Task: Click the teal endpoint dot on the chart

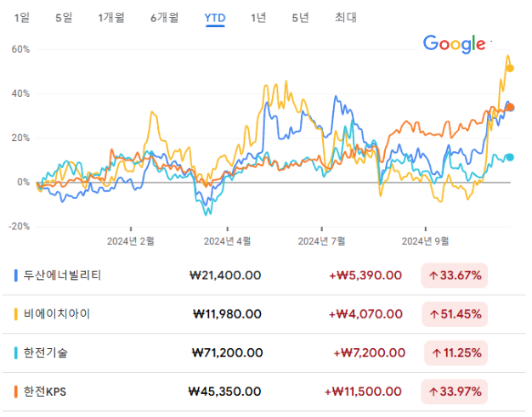Action: point(510,157)
